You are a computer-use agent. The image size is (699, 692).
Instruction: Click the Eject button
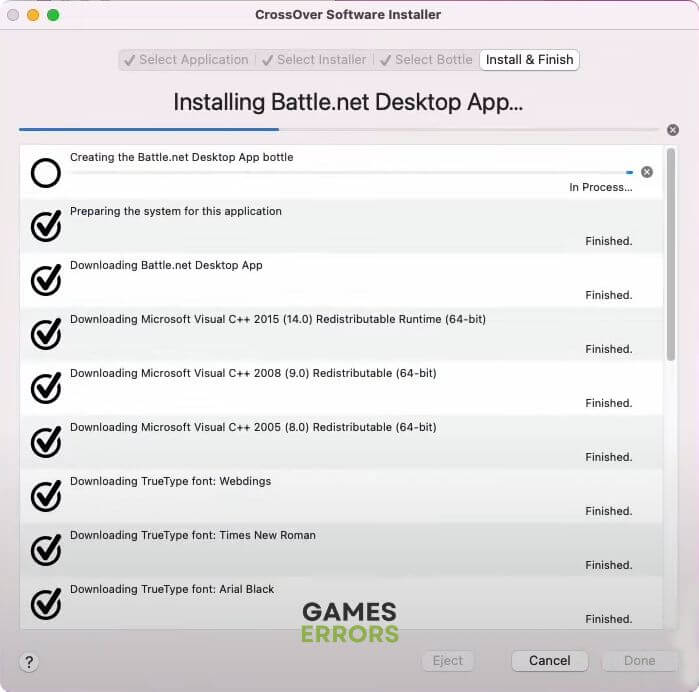tap(448, 660)
